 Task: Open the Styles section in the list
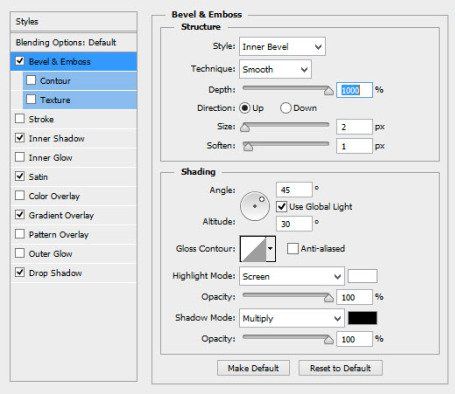[x=74, y=22]
